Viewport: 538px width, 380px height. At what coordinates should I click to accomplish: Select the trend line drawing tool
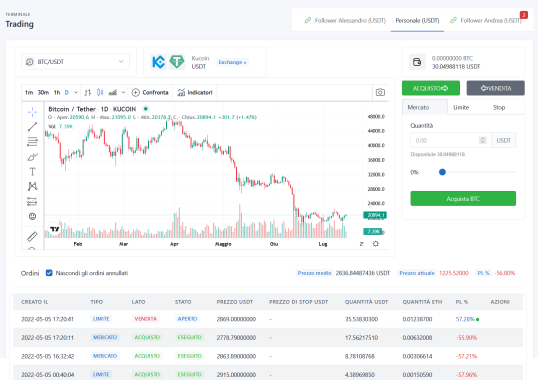pyautogui.click(x=32, y=127)
